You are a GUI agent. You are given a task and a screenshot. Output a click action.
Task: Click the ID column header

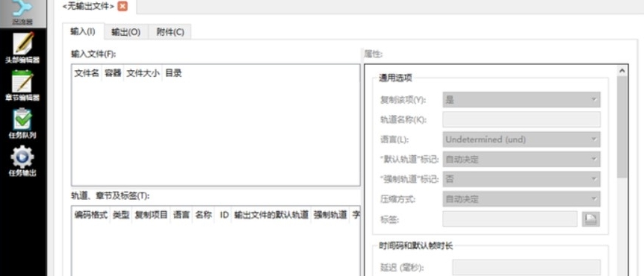click(223, 215)
